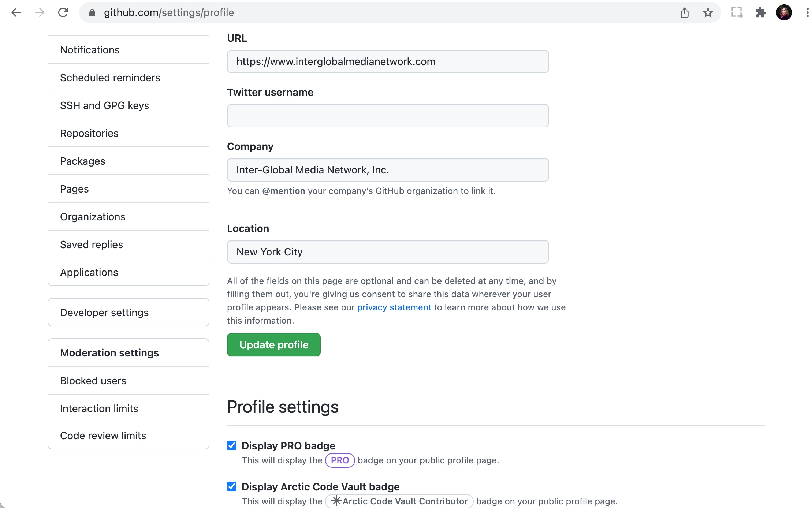
Task: Disable Display Arctic Code Vault badge
Action: coord(232,486)
